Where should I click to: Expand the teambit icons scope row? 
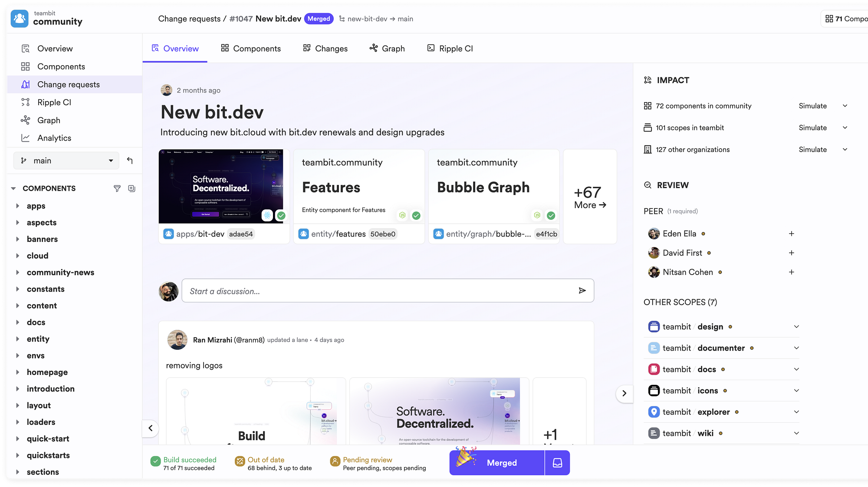pos(796,391)
